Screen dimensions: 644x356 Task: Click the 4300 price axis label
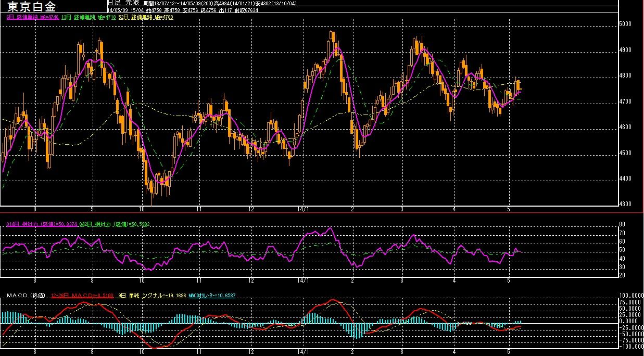[x=625, y=205]
